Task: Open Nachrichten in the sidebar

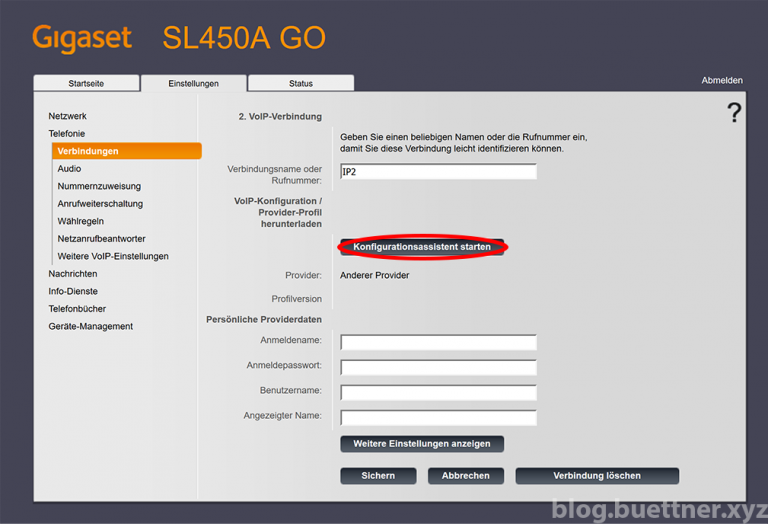Action: (x=72, y=274)
